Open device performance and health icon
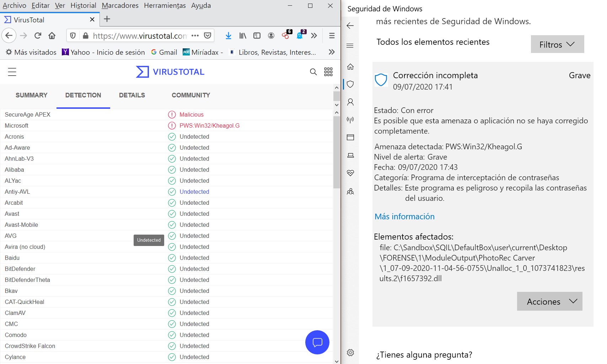607x364 pixels. click(x=350, y=173)
